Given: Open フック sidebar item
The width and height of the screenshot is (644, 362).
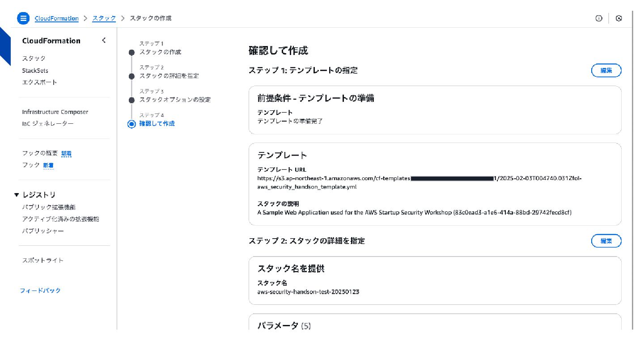Looking at the screenshot, I should [31, 165].
